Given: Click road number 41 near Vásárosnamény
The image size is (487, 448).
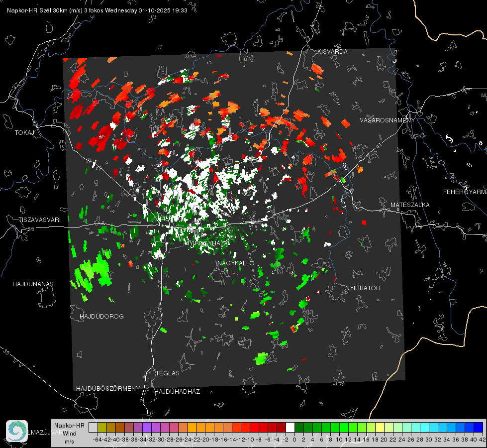Looking at the screenshot, I should [x=378, y=145].
